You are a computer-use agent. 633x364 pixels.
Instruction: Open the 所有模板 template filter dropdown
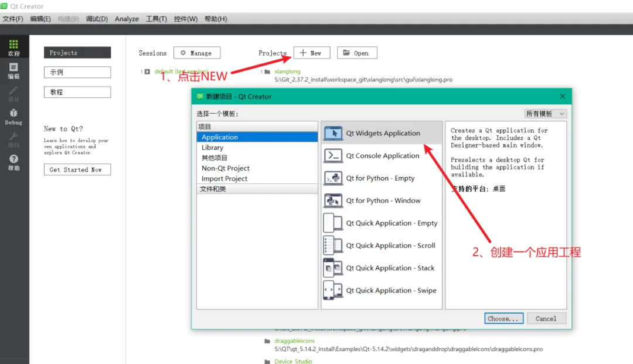click(546, 114)
